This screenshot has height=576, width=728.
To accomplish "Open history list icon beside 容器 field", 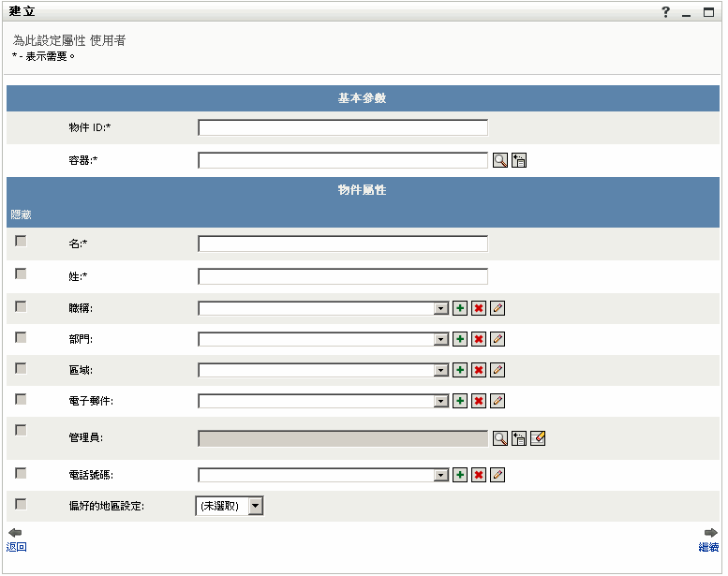I will [519, 160].
